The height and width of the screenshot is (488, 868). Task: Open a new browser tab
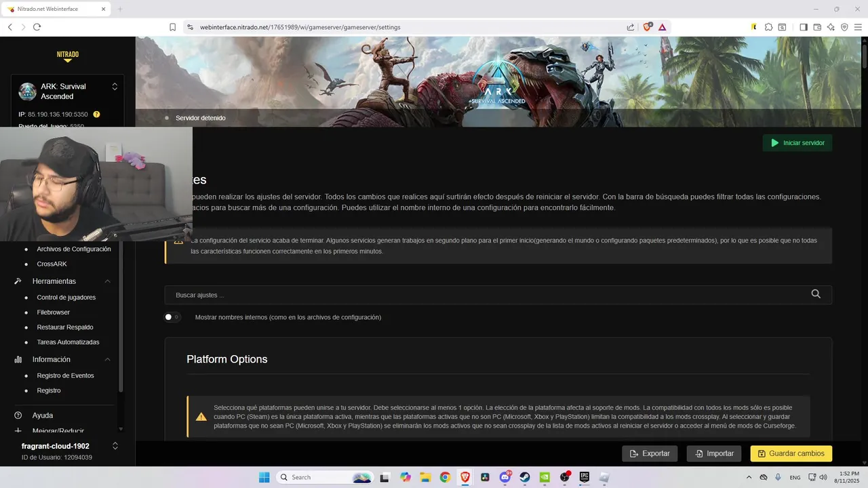click(x=120, y=9)
